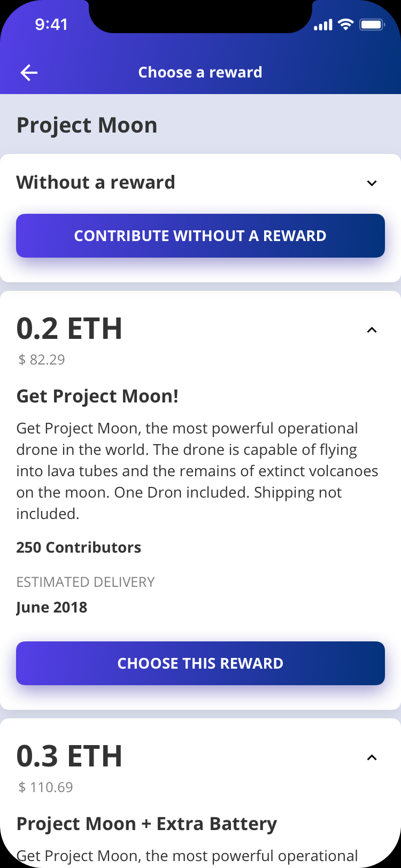Viewport: 401px width, 868px height.
Task: Expand the 'Without a reward' chevron
Action: pos(372,183)
